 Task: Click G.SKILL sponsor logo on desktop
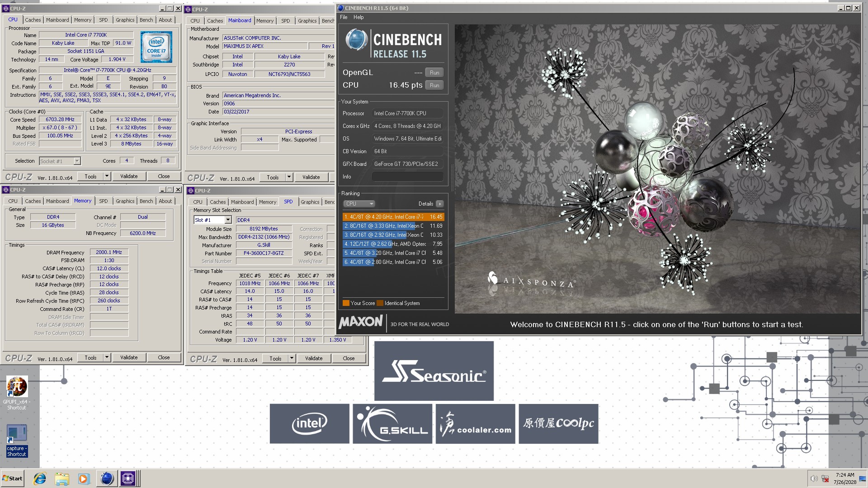(x=392, y=423)
